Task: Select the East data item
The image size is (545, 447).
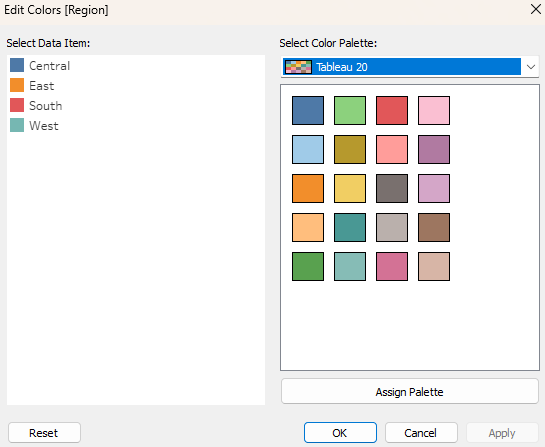Action: click(x=32, y=86)
